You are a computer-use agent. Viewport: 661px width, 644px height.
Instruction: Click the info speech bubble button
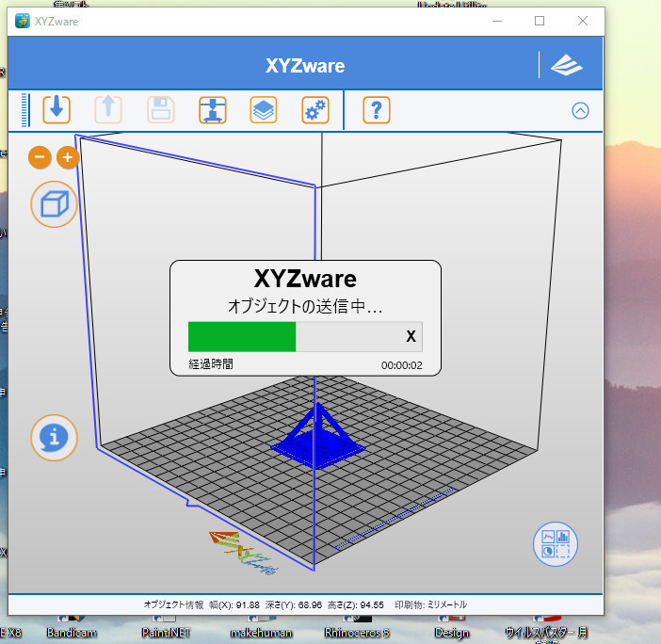coord(54,438)
